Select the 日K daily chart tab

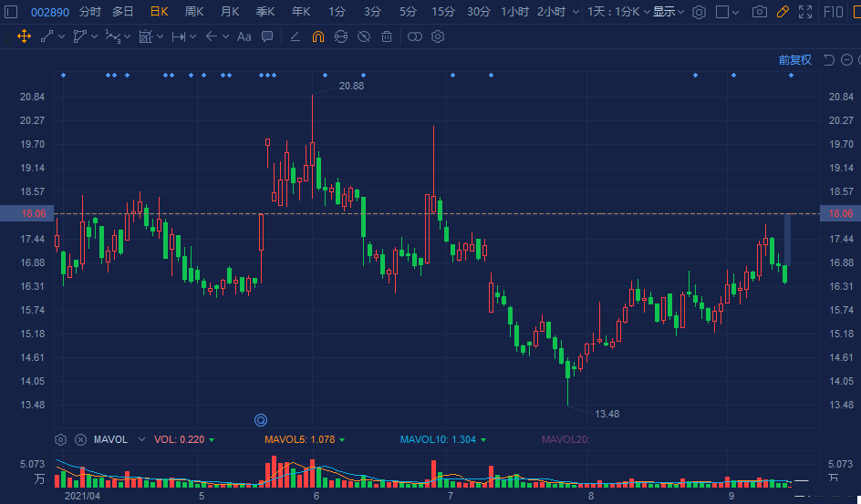pyautogui.click(x=160, y=12)
